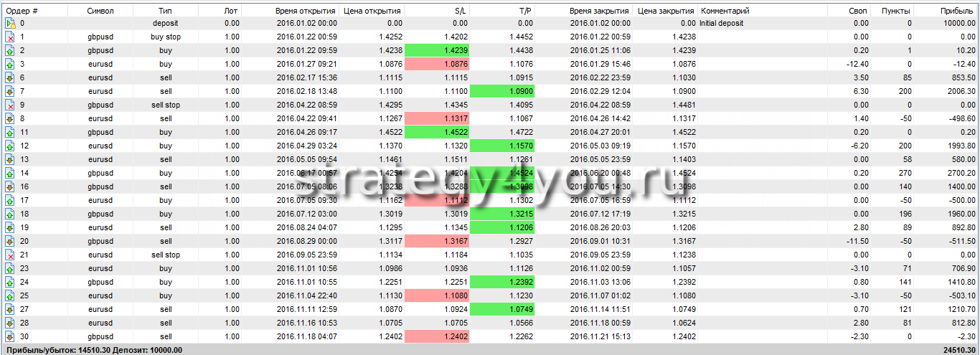Click red S/L cell 1.0876 of order 3
Screen dimensions: 980x355
pos(437,64)
